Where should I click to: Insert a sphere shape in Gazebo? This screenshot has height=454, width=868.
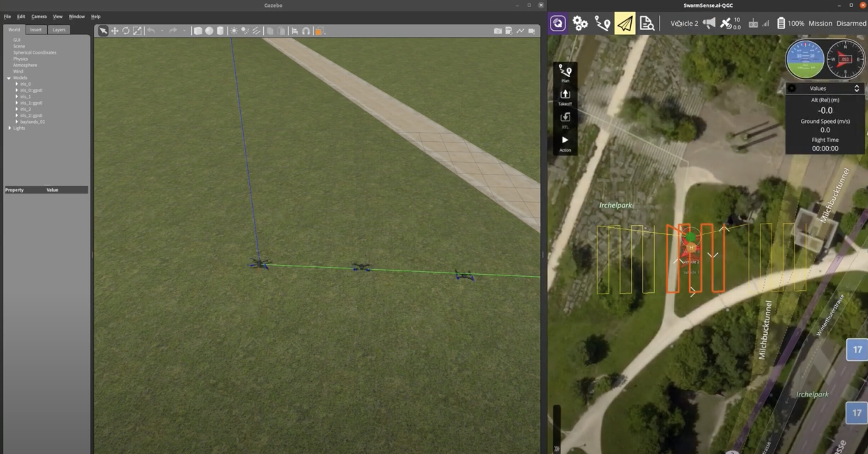209,31
